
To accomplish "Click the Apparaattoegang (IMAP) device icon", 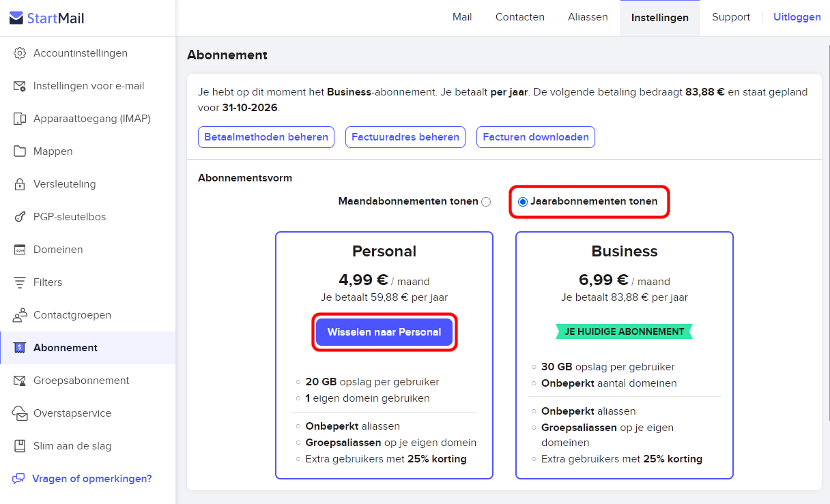I will (x=20, y=119).
